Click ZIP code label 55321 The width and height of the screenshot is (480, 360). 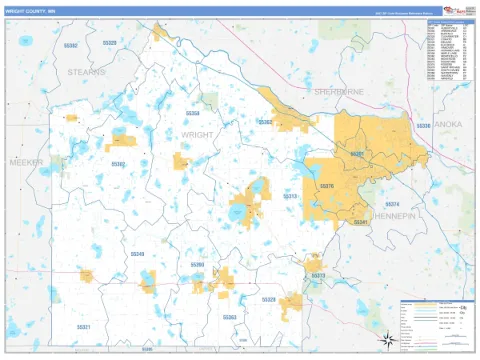coord(84,327)
